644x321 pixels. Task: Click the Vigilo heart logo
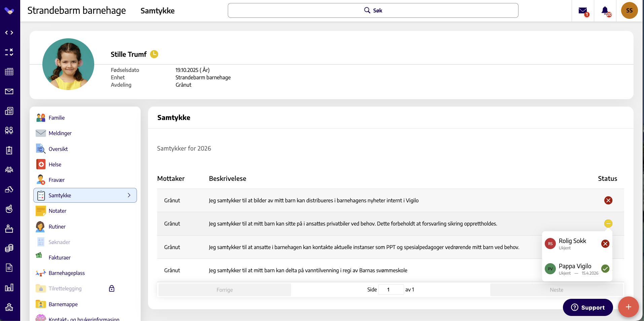[x=9, y=11]
